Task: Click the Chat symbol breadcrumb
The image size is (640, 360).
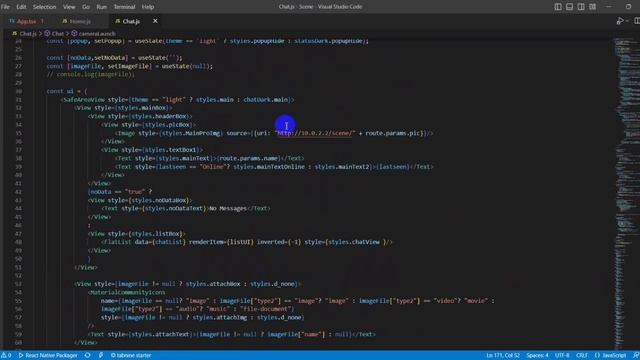Action: [58, 34]
